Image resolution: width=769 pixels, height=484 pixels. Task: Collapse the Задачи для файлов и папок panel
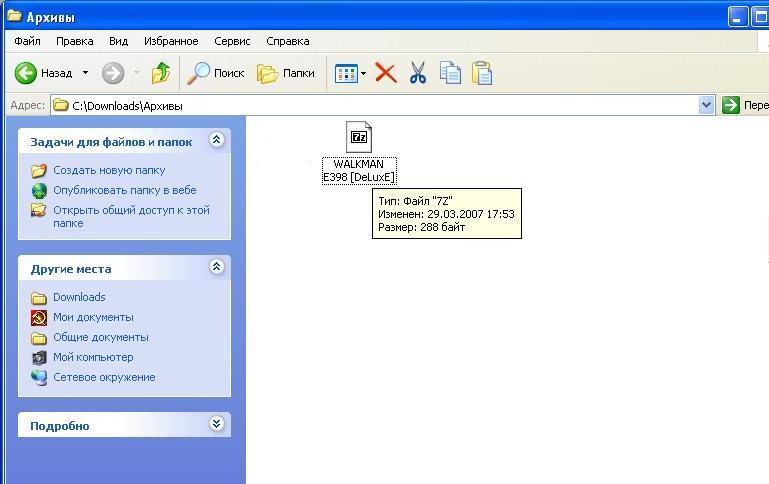[x=216, y=140]
